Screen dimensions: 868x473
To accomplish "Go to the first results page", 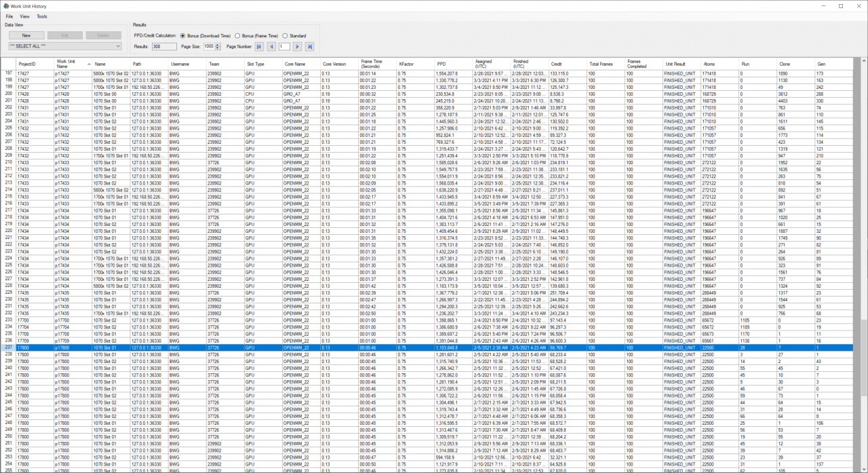I will tap(258, 46).
